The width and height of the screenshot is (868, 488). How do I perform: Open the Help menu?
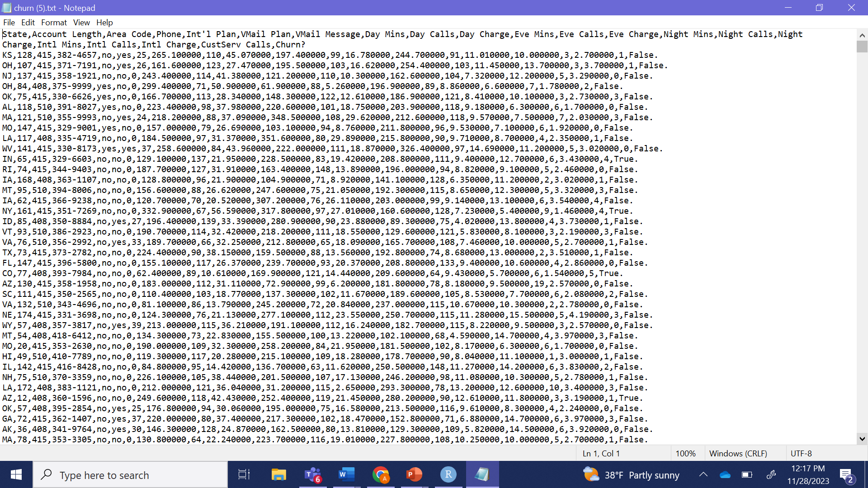(104, 22)
